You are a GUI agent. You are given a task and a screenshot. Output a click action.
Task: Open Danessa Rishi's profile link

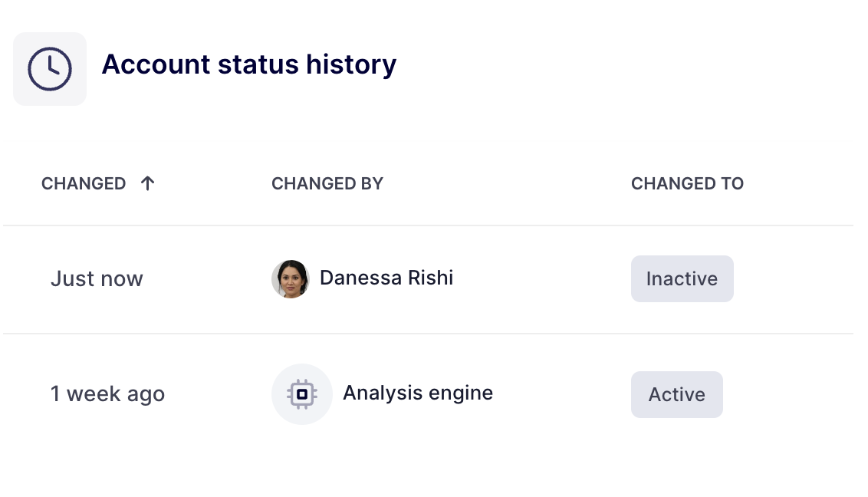click(386, 278)
